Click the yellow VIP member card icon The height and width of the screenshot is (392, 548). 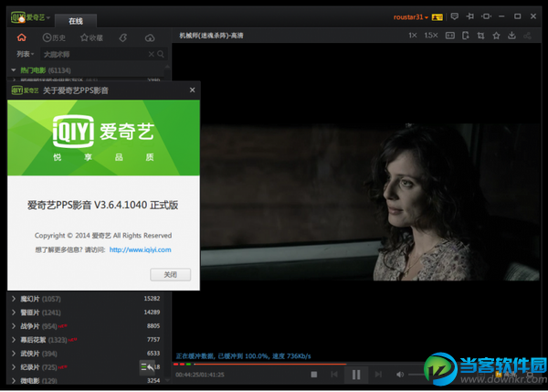point(437,16)
